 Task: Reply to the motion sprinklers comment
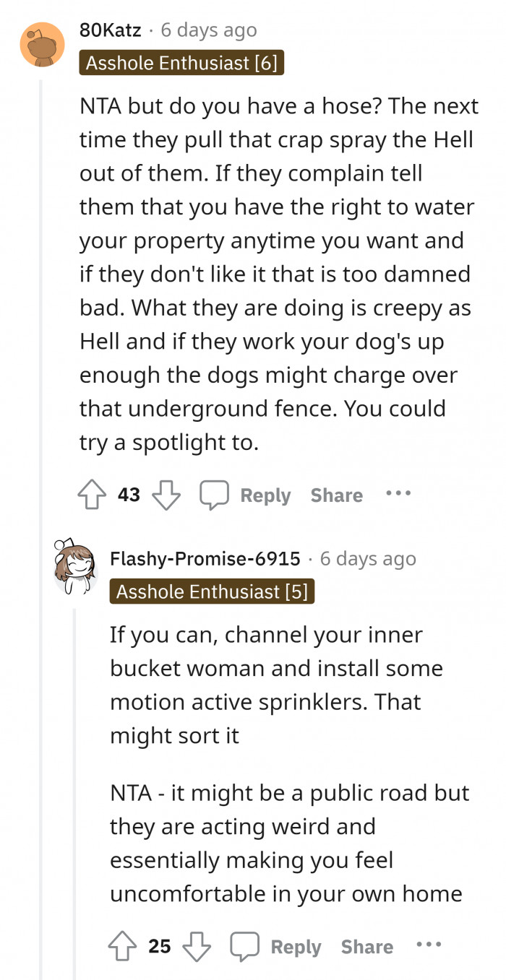tap(295, 947)
